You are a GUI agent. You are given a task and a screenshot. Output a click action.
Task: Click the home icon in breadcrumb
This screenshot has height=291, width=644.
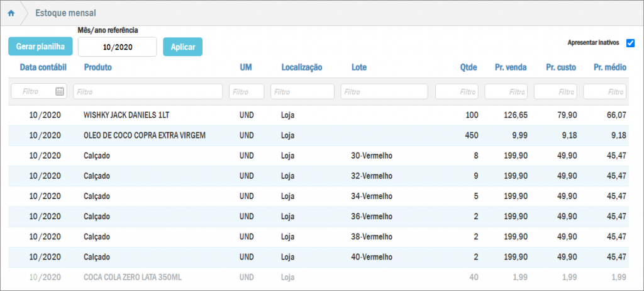click(x=11, y=13)
